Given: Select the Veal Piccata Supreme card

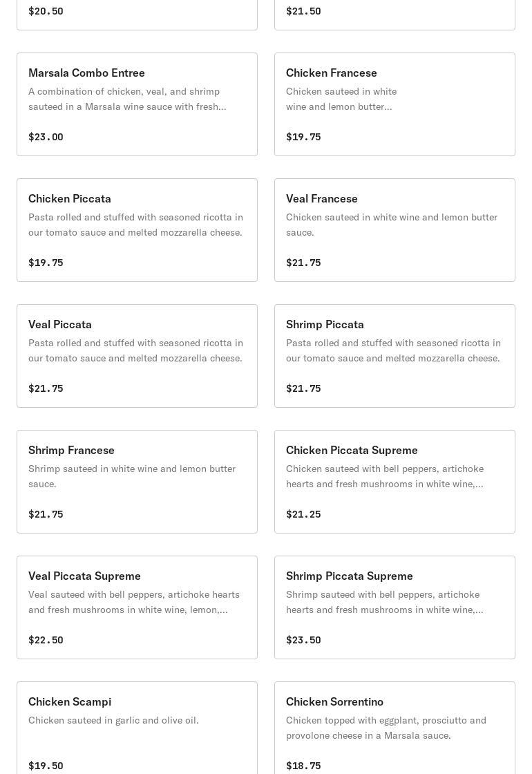Looking at the screenshot, I should (137, 607).
